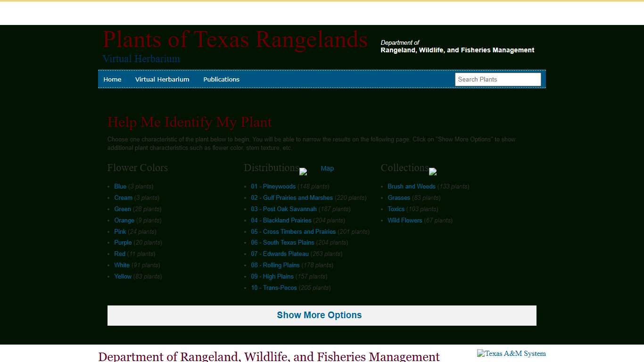Open Plants of Texas Rangelands title link
Viewport: 644px width, 362px height.
click(235, 40)
